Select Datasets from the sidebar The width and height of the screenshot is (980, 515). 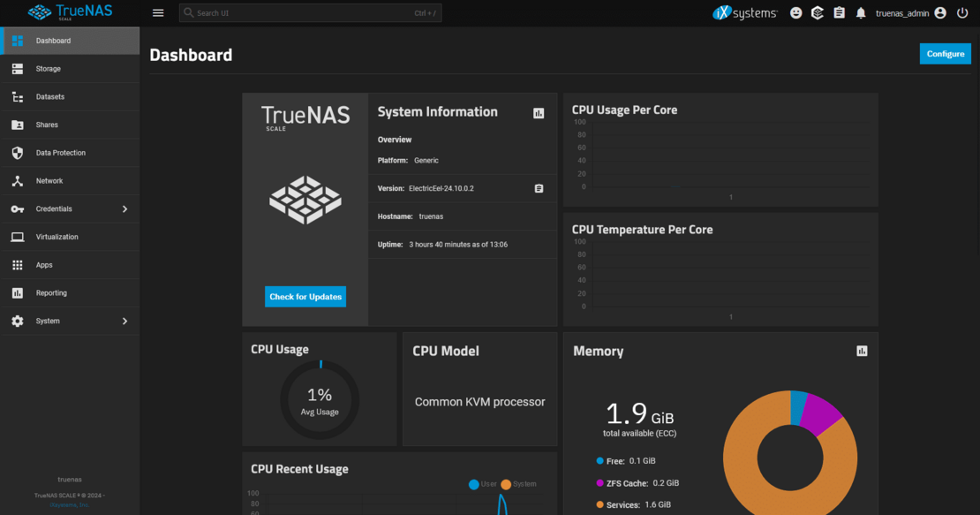point(49,96)
